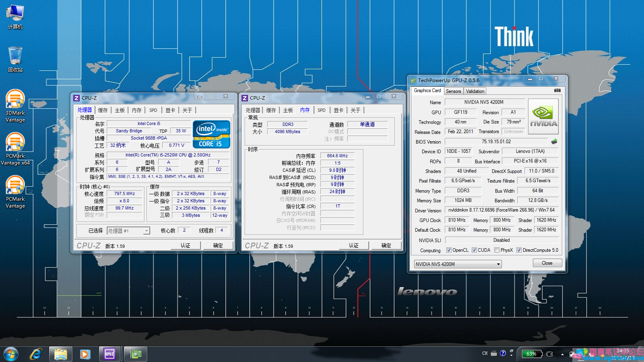Open 显卡 tab in CPU-Z processor window

click(x=171, y=110)
